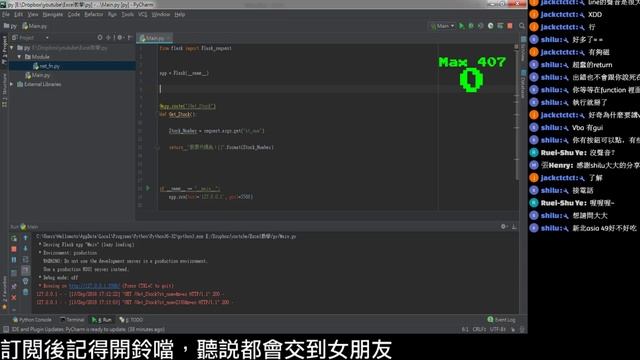Toggle the Project side tab

tap(4, 50)
